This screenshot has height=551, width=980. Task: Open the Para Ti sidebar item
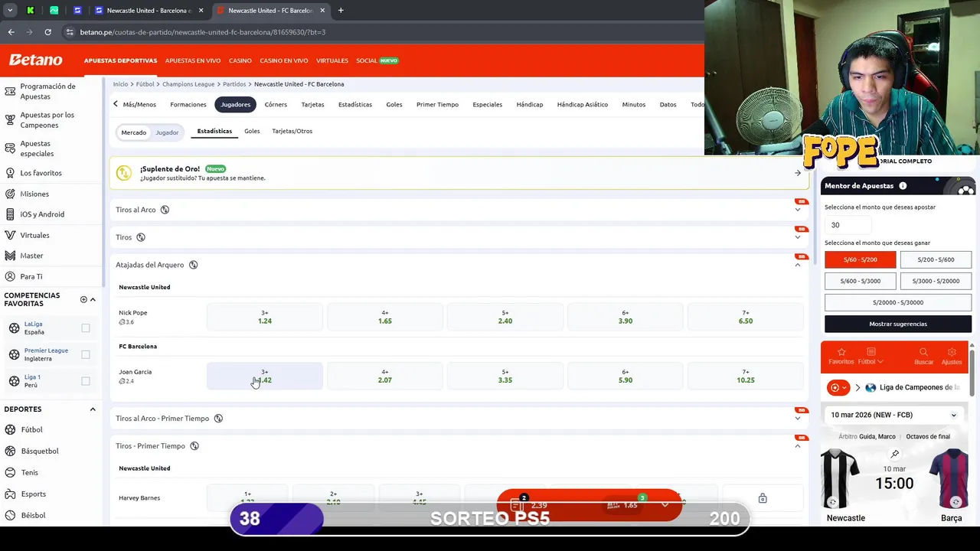[31, 276]
